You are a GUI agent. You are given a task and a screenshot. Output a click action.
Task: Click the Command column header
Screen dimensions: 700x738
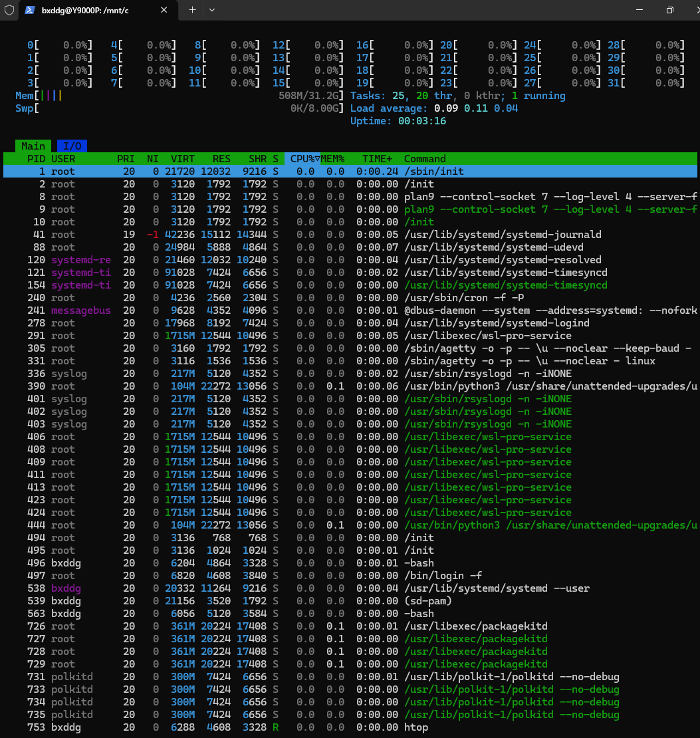[425, 159]
